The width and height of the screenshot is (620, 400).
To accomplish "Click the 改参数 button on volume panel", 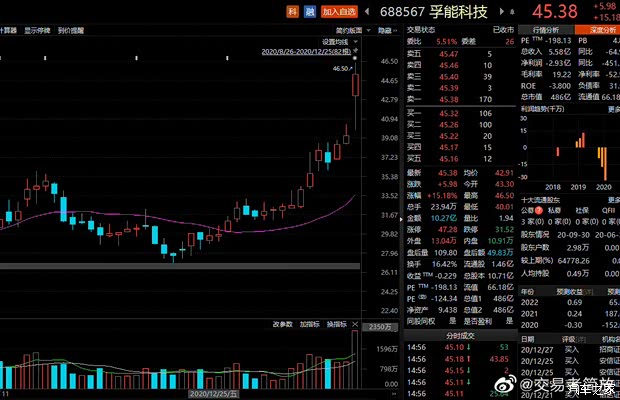I will coord(282,324).
